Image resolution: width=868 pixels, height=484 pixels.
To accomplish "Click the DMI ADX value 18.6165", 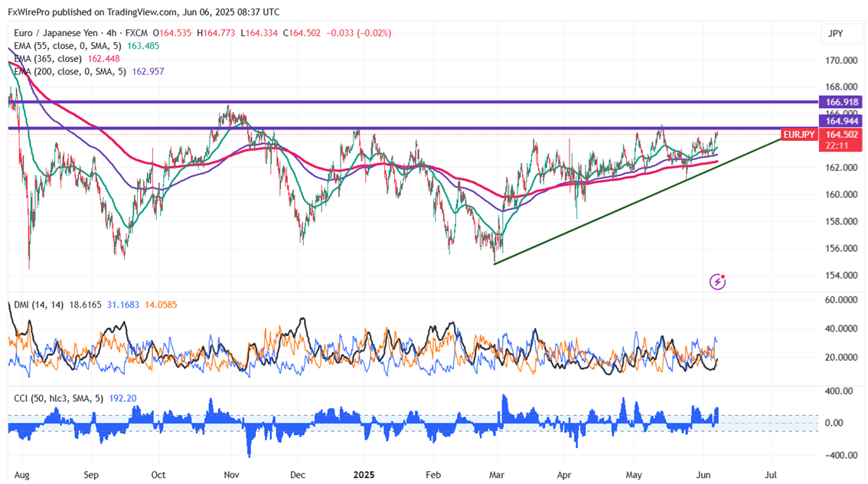I will click(x=85, y=305).
